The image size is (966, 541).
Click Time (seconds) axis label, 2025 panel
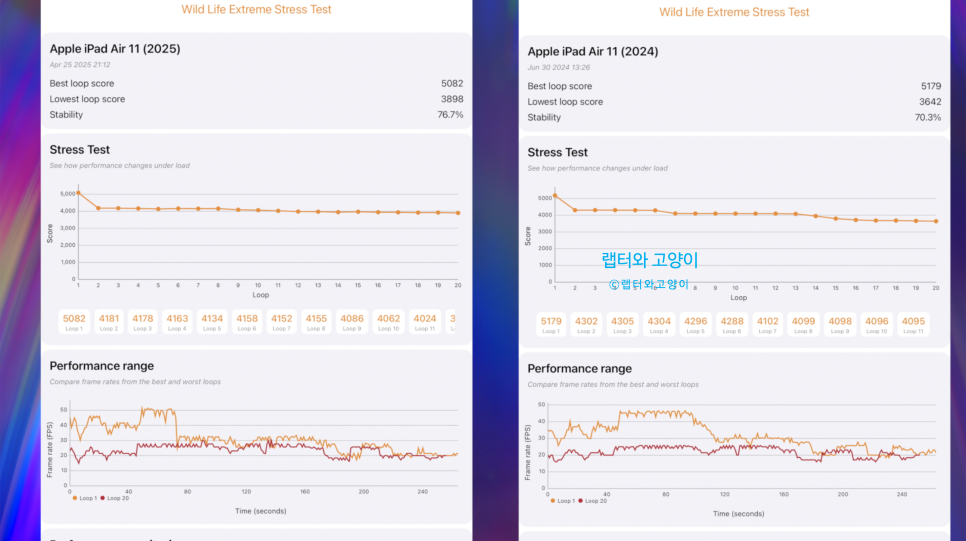click(x=261, y=511)
